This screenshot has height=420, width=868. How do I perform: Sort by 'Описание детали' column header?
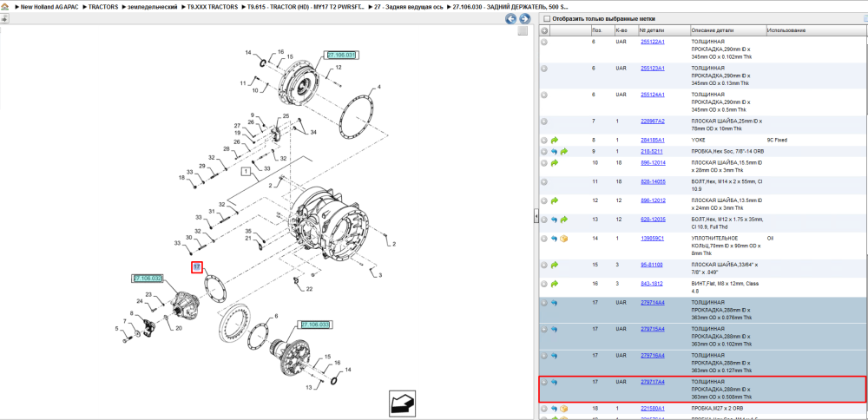[713, 30]
